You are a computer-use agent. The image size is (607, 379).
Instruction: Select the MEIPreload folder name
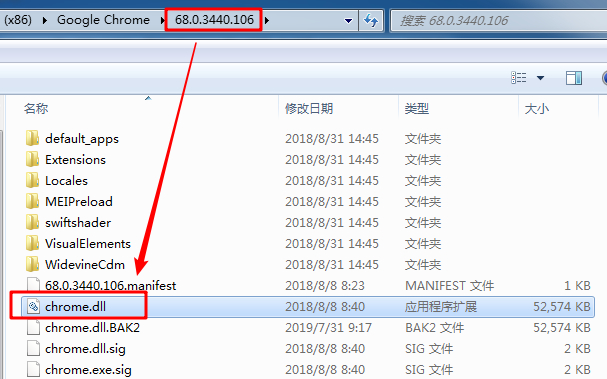pyautogui.click(x=79, y=201)
